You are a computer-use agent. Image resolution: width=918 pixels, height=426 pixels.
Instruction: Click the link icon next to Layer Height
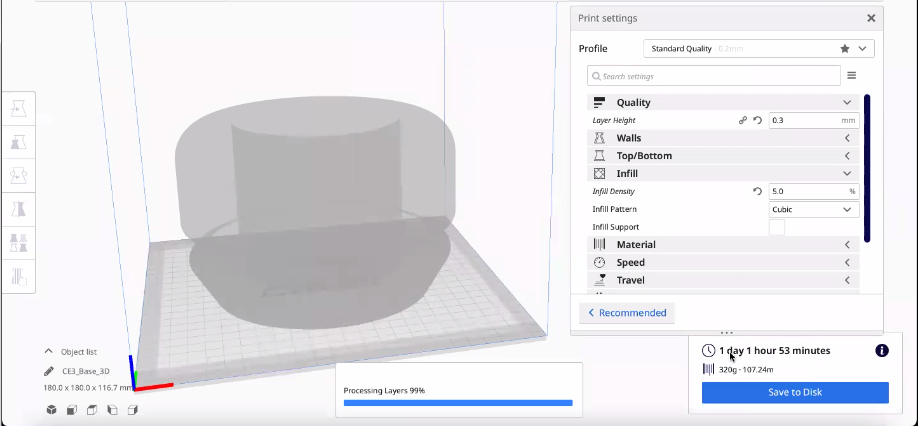743,120
